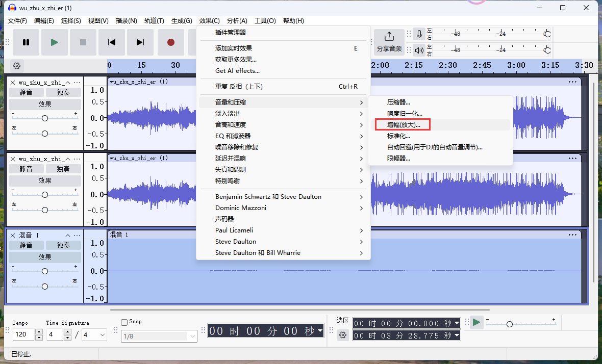Viewport: 602px width, 364px height.
Task: Open 插件管理器 menu entry
Action: pyautogui.click(x=231, y=33)
